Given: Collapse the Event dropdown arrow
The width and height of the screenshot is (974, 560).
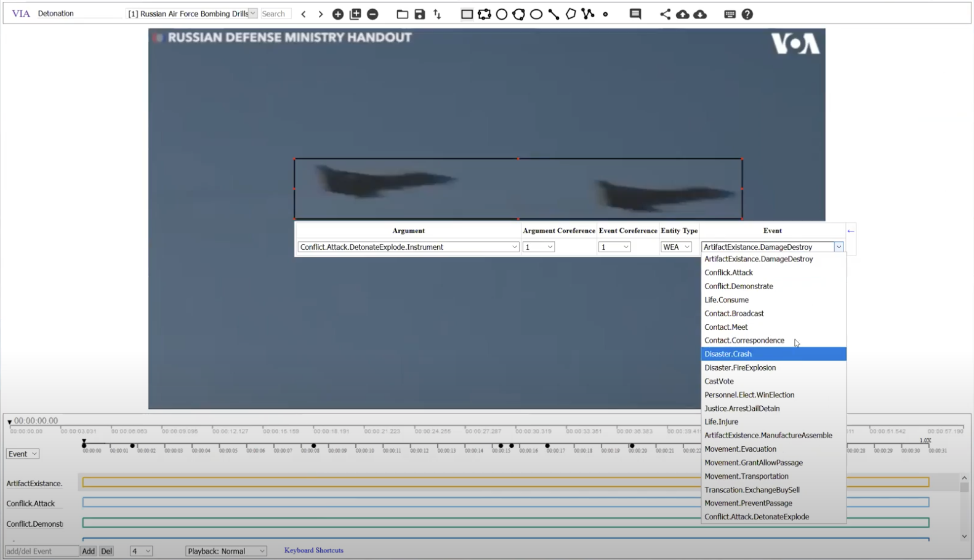Looking at the screenshot, I should 839,247.
